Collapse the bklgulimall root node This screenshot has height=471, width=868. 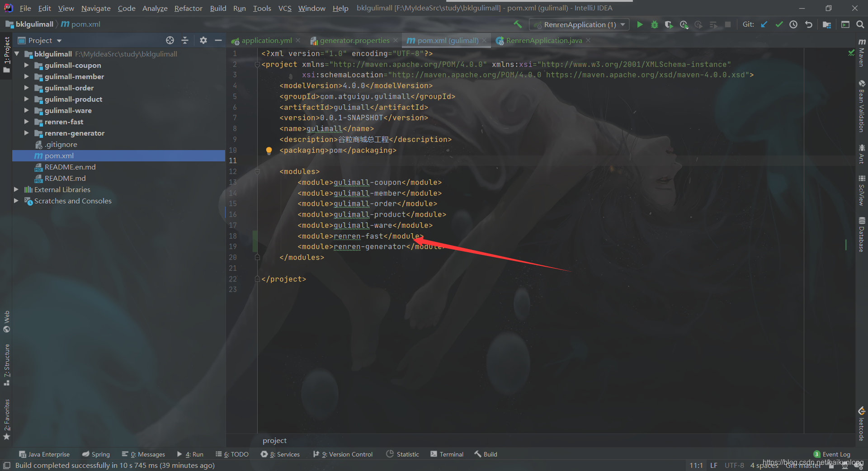coord(17,54)
